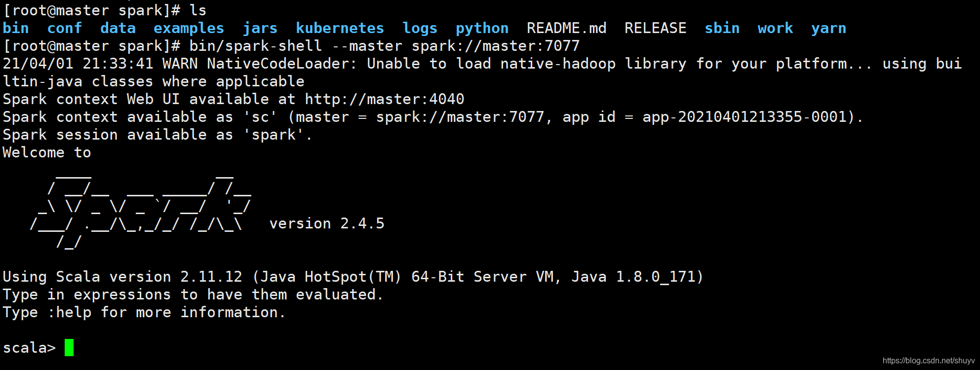
Task: Click the RELEASE file name
Action: click(655, 28)
